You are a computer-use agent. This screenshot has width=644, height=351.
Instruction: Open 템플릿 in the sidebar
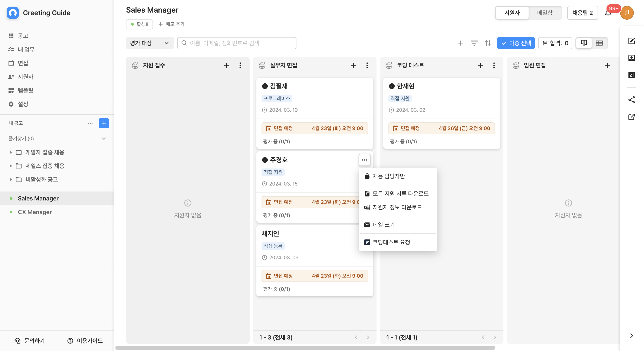(20, 90)
